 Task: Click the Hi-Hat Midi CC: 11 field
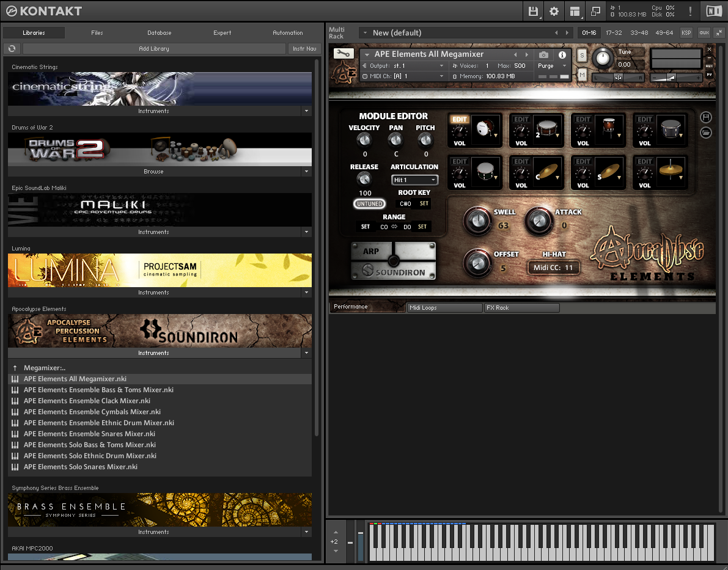(x=553, y=268)
